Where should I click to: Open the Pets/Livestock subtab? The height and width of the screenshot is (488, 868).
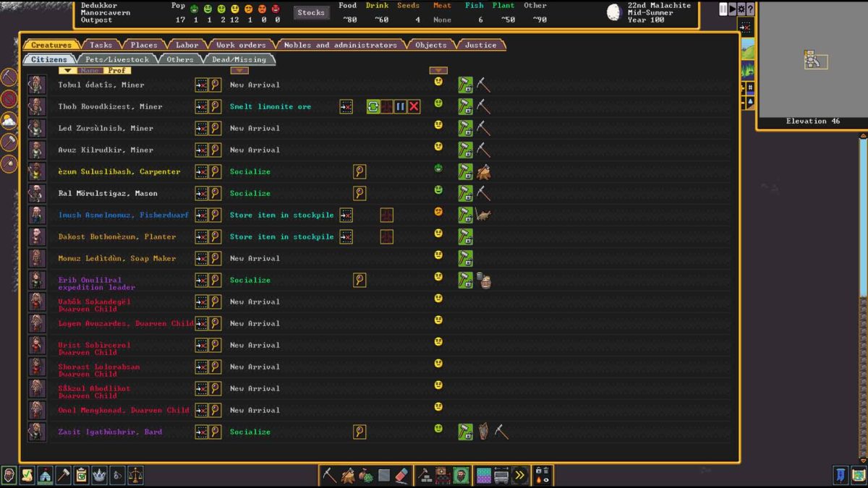[x=116, y=59]
